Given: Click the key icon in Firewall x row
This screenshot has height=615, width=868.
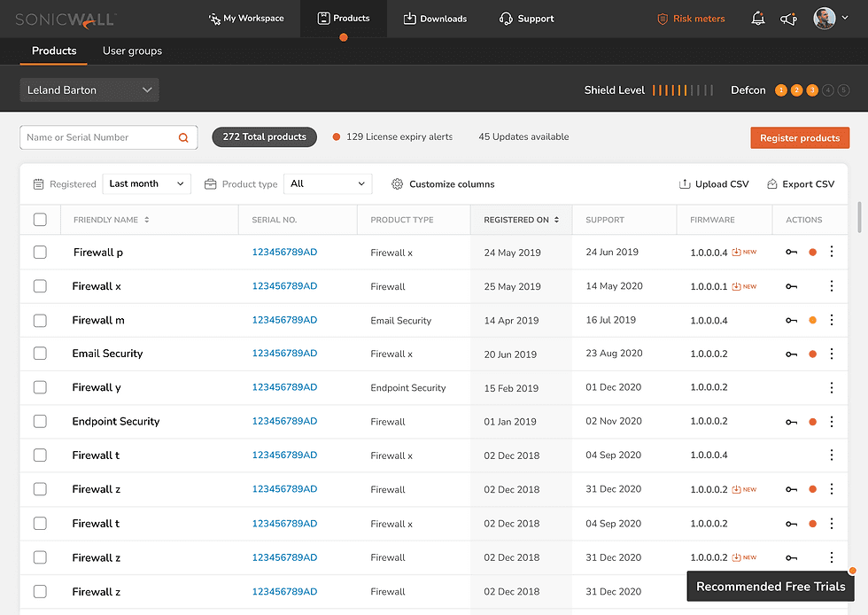Looking at the screenshot, I should pyautogui.click(x=792, y=286).
